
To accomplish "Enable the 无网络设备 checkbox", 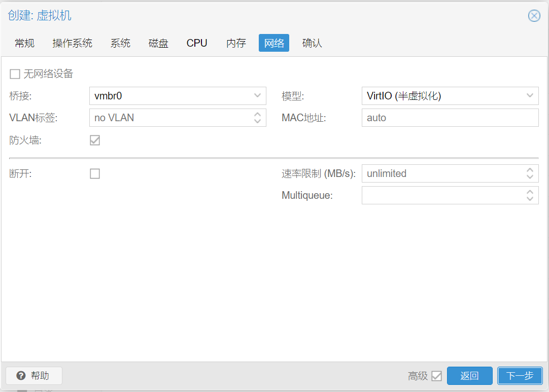I will point(15,74).
